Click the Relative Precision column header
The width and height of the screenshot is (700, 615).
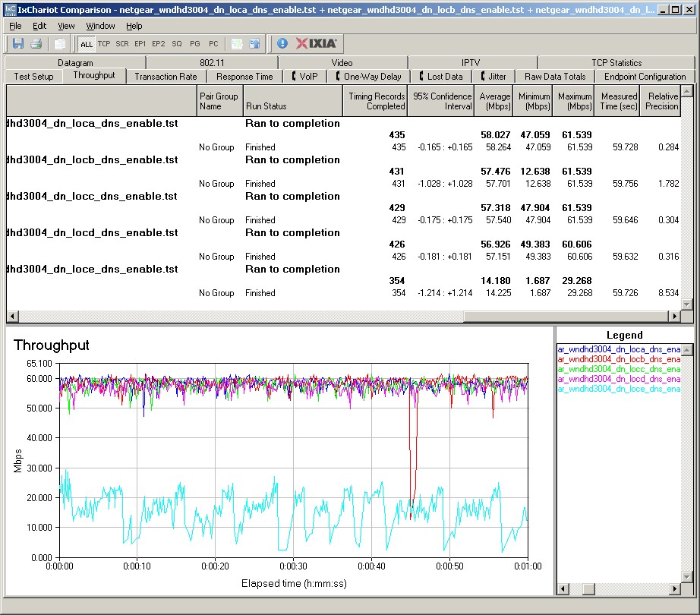661,101
